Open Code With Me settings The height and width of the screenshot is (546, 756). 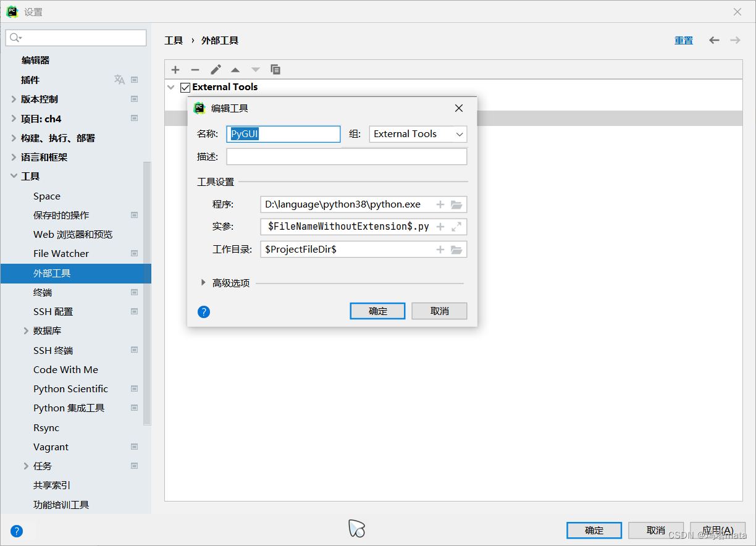(65, 369)
